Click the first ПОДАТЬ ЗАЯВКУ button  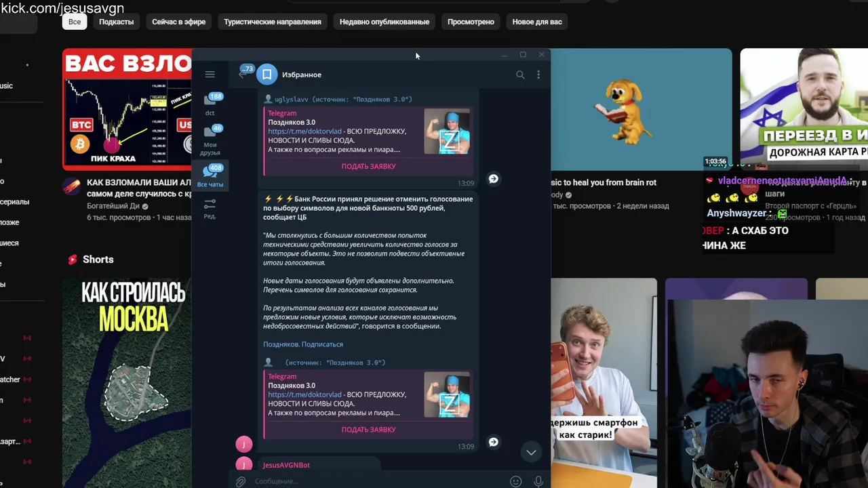click(368, 166)
